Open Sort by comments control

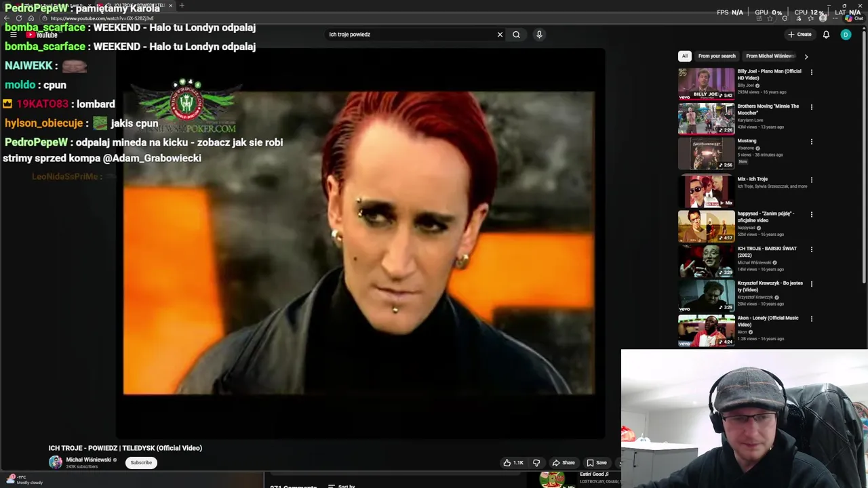pyautogui.click(x=342, y=486)
